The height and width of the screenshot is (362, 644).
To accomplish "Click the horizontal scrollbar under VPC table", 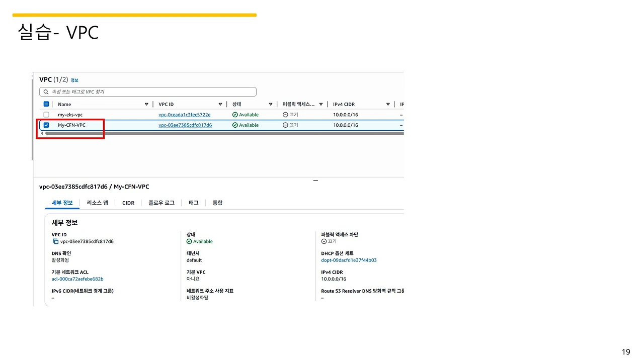I will pyautogui.click(x=224, y=133).
